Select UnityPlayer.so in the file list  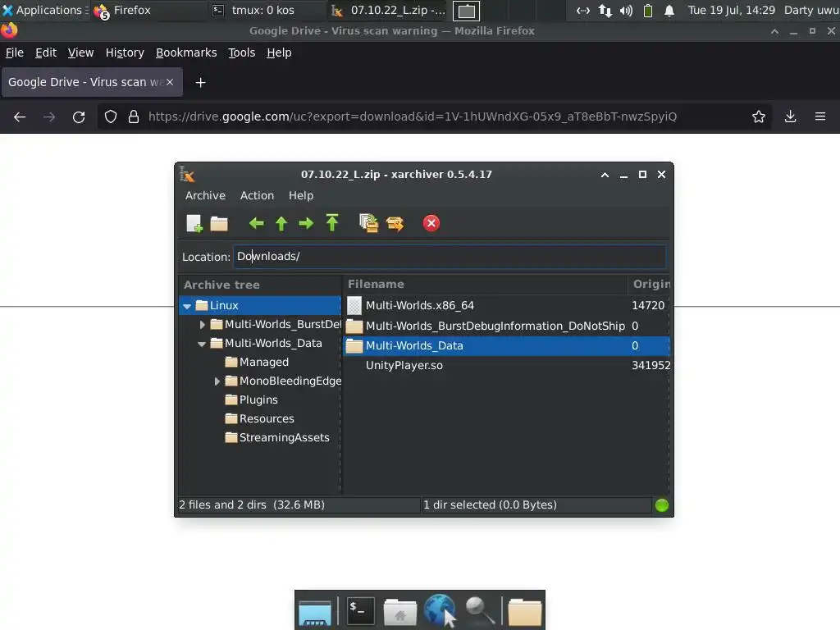tap(506, 365)
